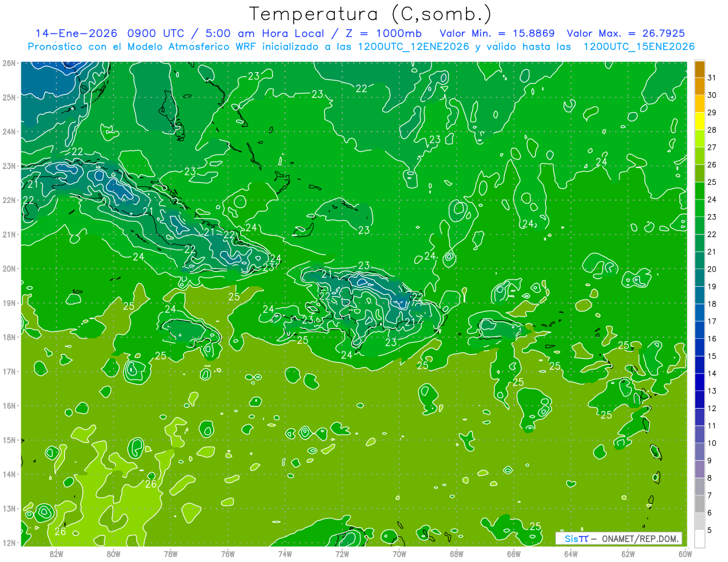Click the '25N' latitude axis label
This screenshot has height=562, width=728.
(9, 97)
